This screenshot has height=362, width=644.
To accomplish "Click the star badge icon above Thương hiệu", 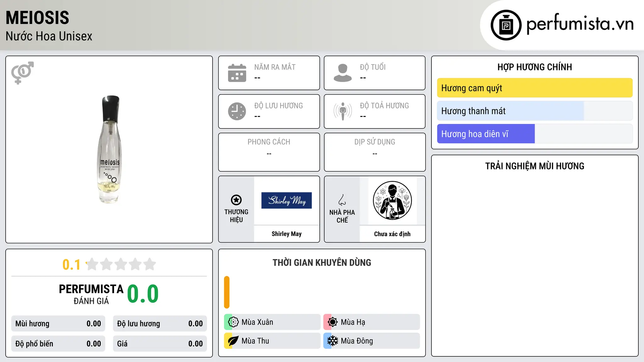I will [236, 200].
